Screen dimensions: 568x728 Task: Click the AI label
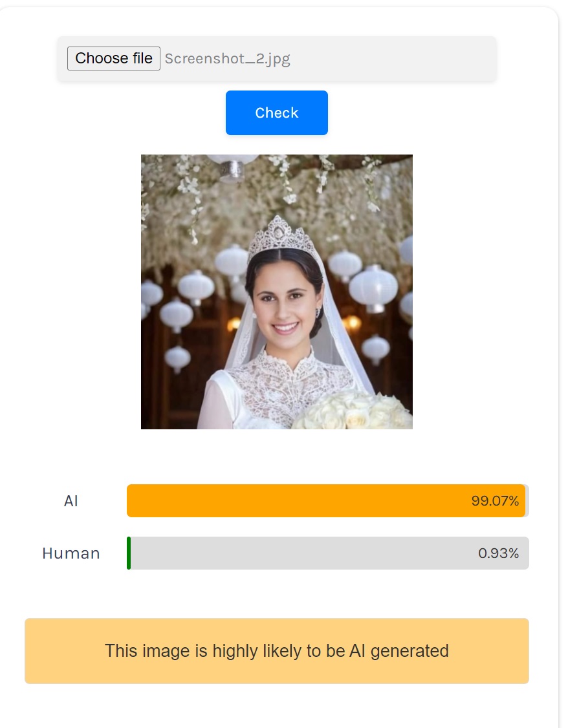[x=71, y=501]
